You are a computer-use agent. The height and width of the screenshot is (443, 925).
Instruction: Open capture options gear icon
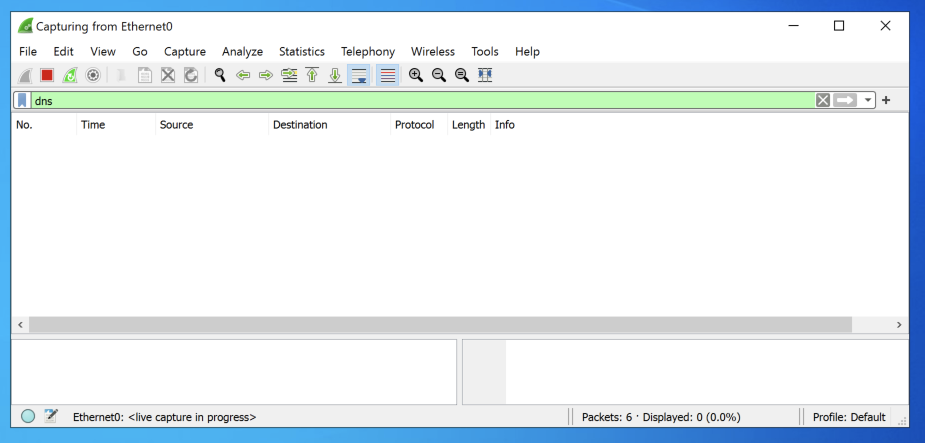point(93,76)
